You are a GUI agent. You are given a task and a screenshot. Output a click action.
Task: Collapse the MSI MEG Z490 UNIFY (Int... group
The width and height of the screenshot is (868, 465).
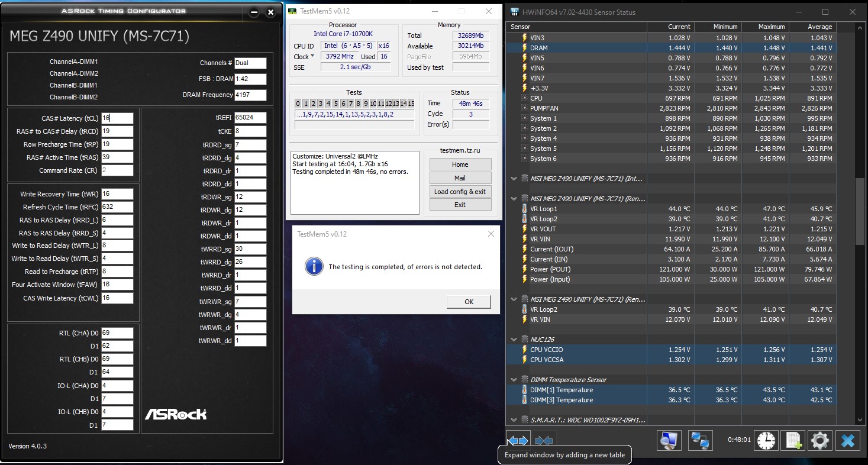click(x=514, y=179)
